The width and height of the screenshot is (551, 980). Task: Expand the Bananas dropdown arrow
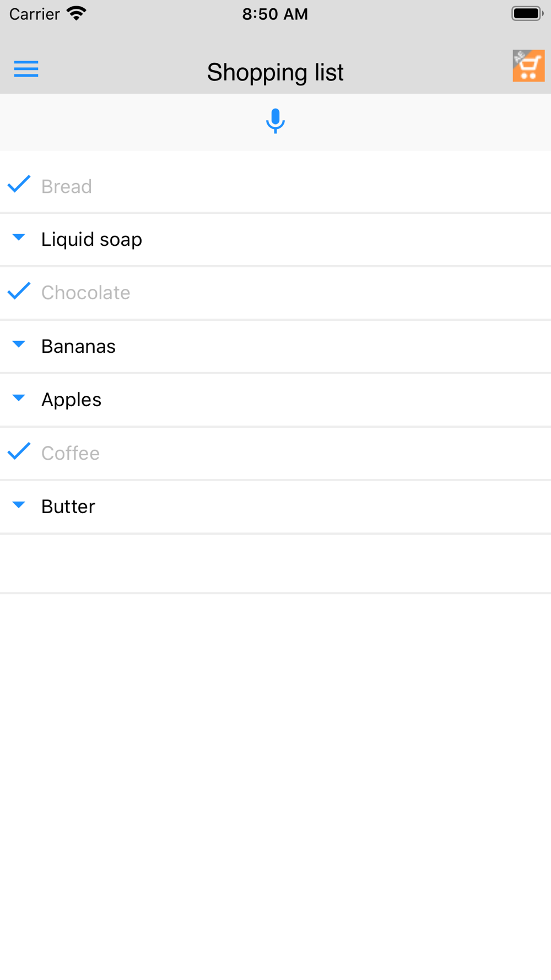pos(19,344)
